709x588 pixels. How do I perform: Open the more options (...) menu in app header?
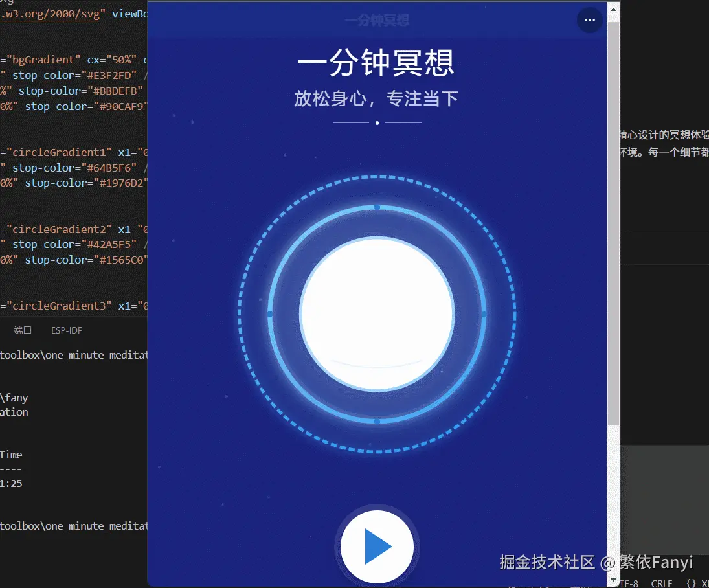[x=589, y=20]
